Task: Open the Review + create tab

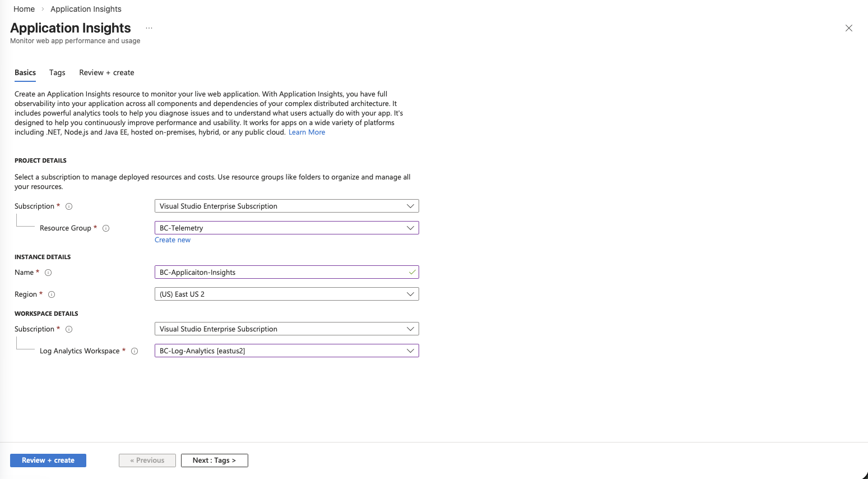Action: click(x=106, y=72)
